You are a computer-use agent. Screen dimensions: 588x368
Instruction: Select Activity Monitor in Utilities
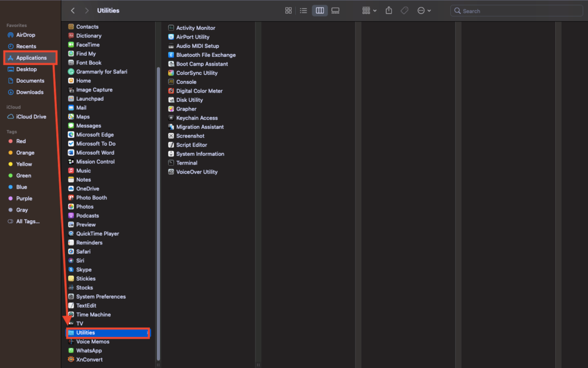point(195,28)
